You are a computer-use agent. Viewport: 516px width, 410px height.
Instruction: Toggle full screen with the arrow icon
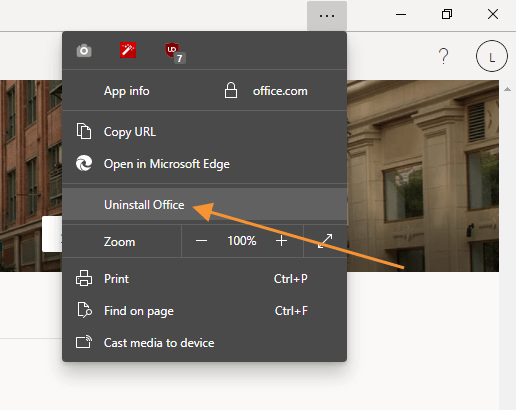click(x=325, y=241)
